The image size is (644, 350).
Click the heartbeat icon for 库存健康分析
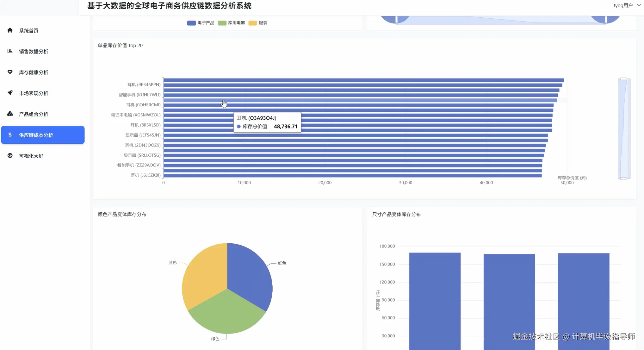click(x=10, y=72)
